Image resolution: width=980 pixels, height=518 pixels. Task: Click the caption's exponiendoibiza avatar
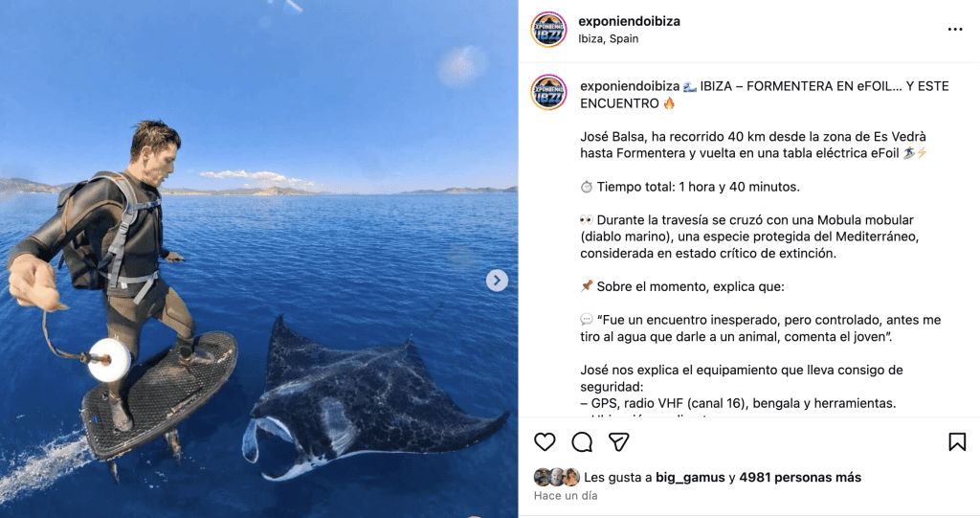click(548, 92)
